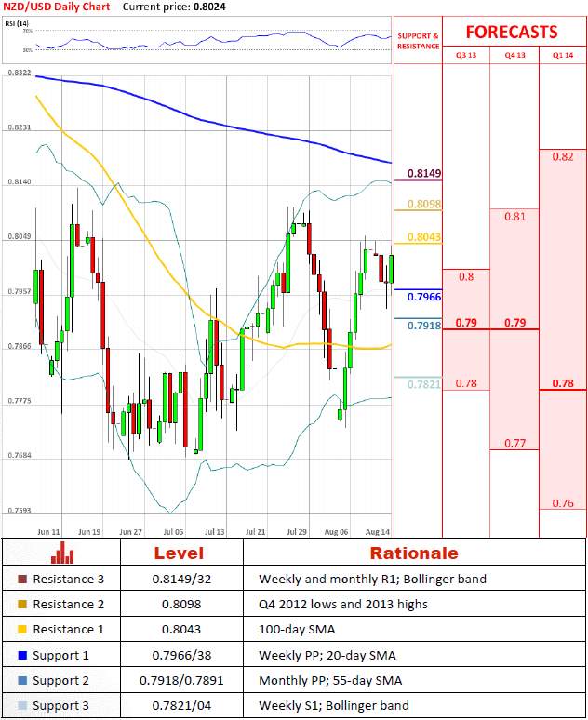
Task: Select the Q1 14 forecast column header
Action: click(x=563, y=55)
